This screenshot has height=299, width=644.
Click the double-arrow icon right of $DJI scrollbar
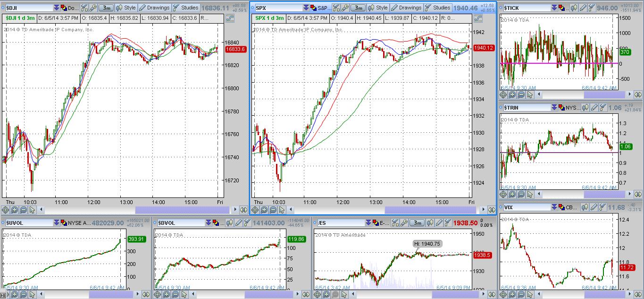pyautogui.click(x=243, y=210)
